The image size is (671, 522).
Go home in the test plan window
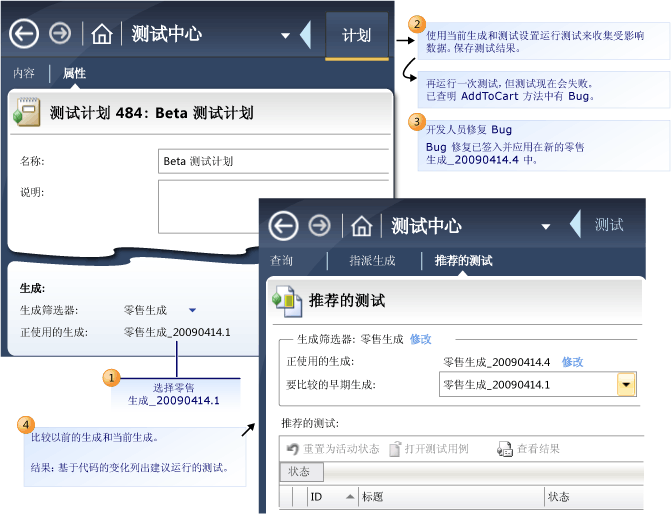[102, 34]
